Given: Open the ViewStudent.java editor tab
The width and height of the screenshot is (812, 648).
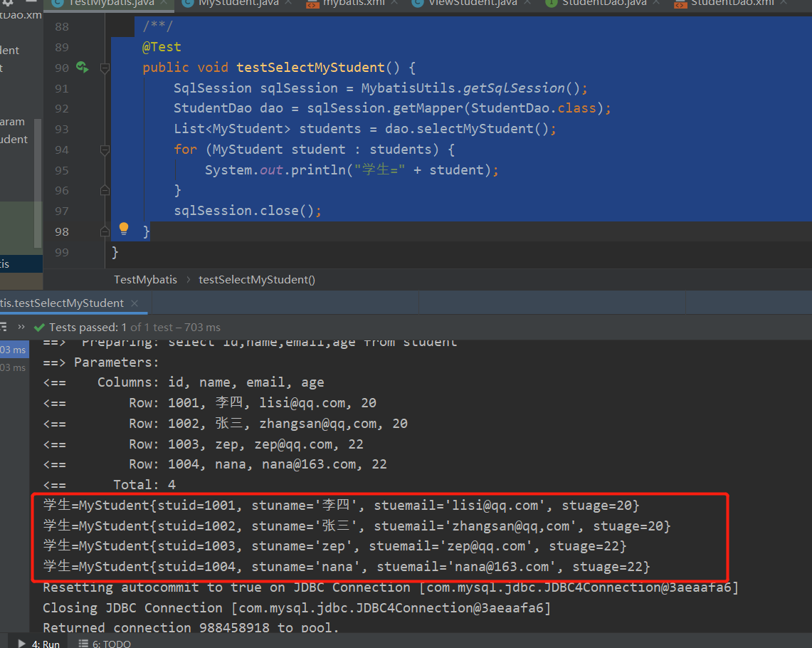Looking at the screenshot, I should [473, 3].
